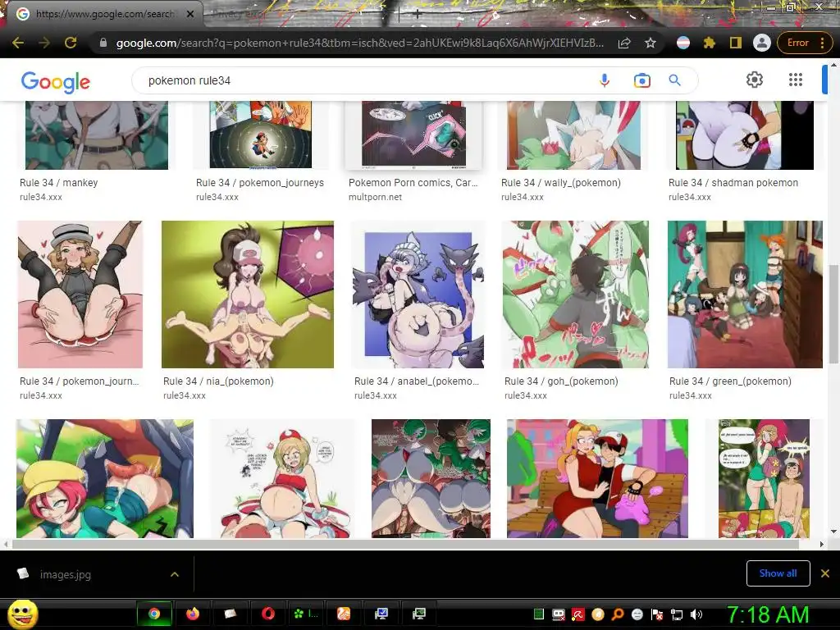This screenshot has height=630, width=840.
Task: Open the green clover taskbar app
Action: [306, 614]
